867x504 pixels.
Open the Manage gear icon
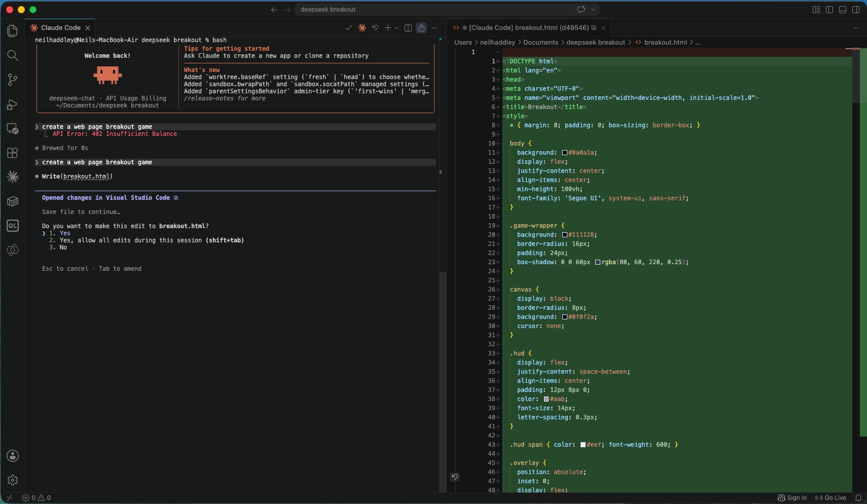point(13,480)
